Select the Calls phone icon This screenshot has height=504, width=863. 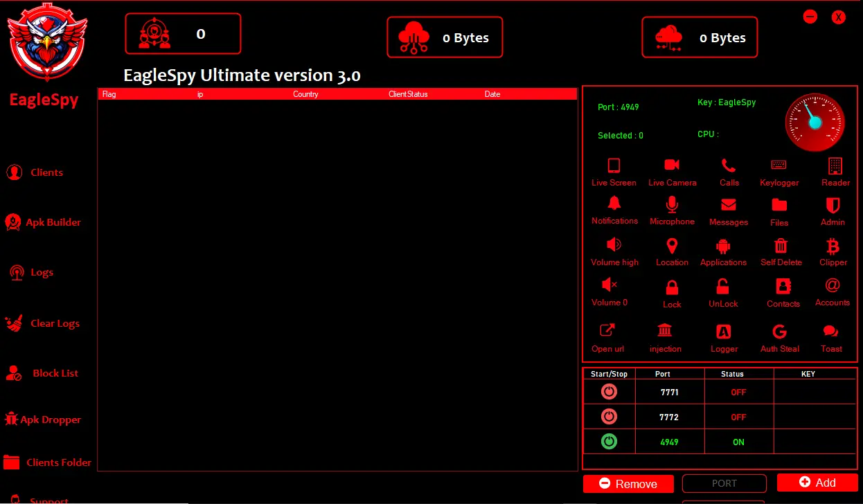[729, 165]
